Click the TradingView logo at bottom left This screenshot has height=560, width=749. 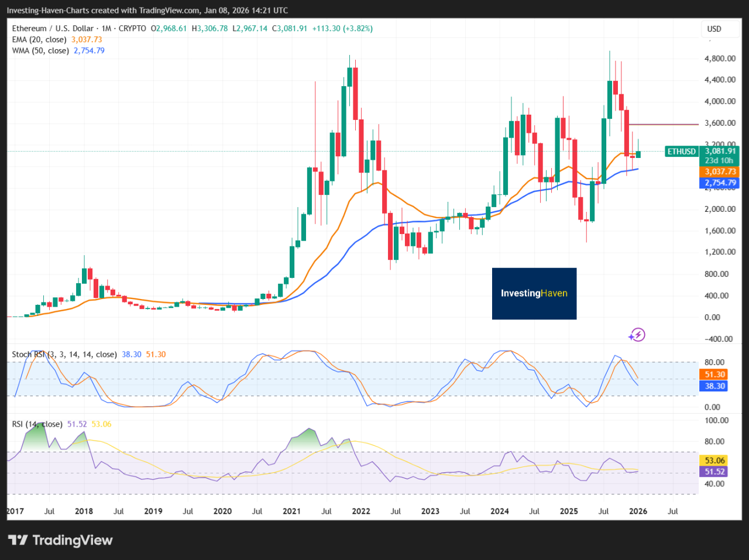60,540
